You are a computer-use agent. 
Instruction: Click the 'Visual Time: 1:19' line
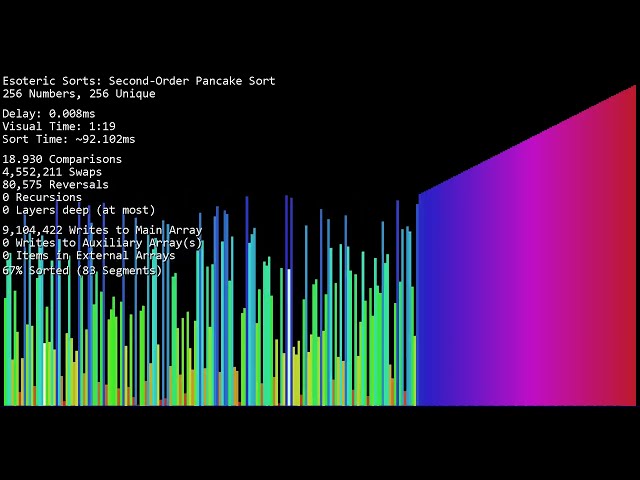59,126
